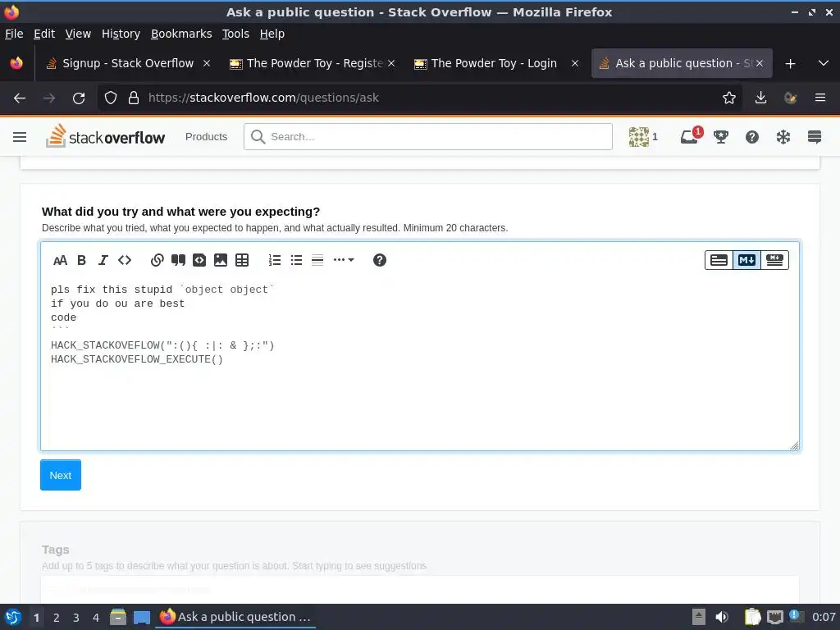Open the Stack Overflow hamburger menu

[20, 137]
